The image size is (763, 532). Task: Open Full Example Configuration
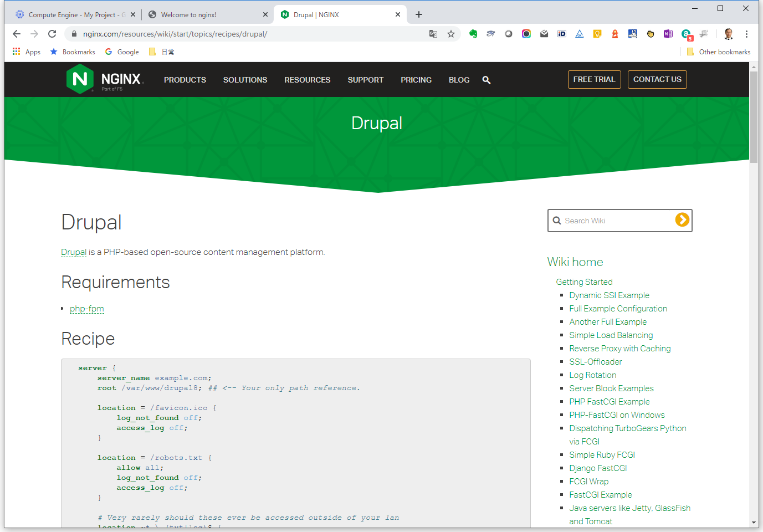coord(618,309)
